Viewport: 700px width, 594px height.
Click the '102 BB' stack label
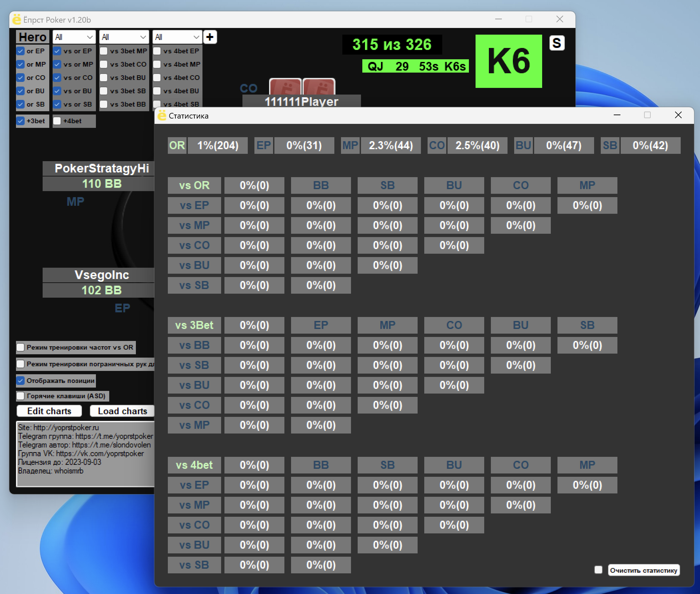point(98,290)
